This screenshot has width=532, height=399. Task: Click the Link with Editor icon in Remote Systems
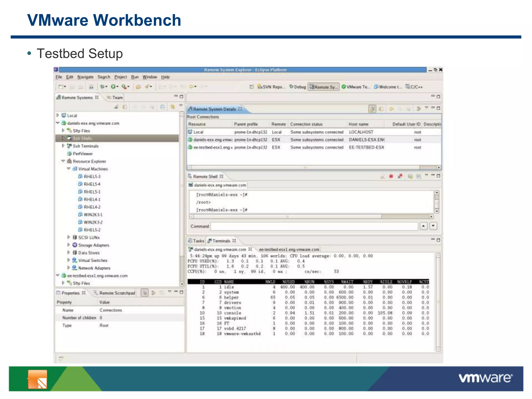pyautogui.click(x=172, y=107)
